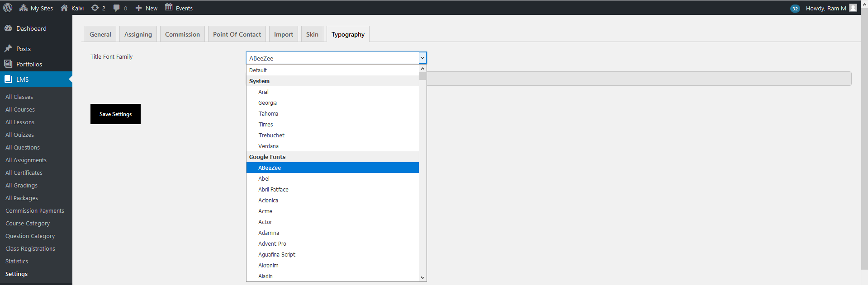This screenshot has width=868, height=285.
Task: Open LMS Settings submenu link
Action: pos(16,274)
